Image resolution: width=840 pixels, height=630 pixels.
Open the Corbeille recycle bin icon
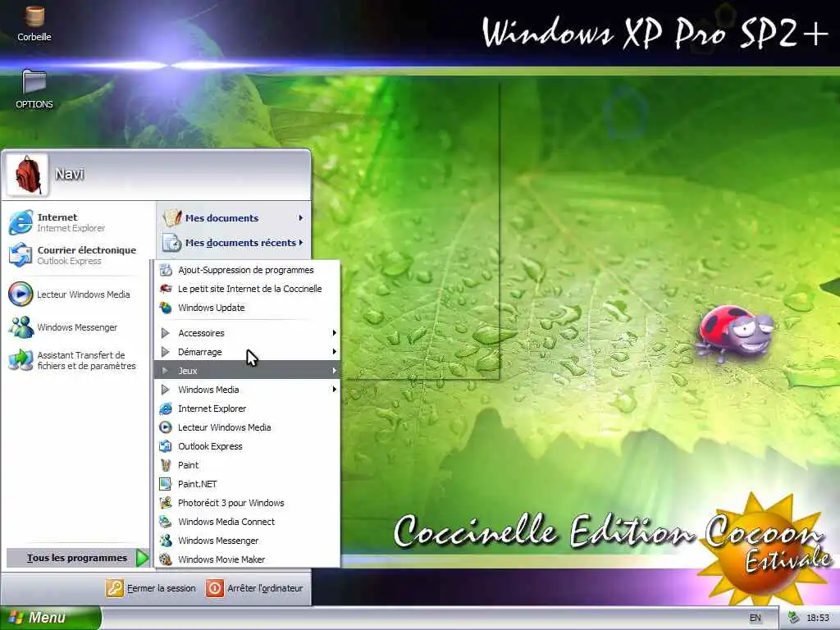[34, 17]
